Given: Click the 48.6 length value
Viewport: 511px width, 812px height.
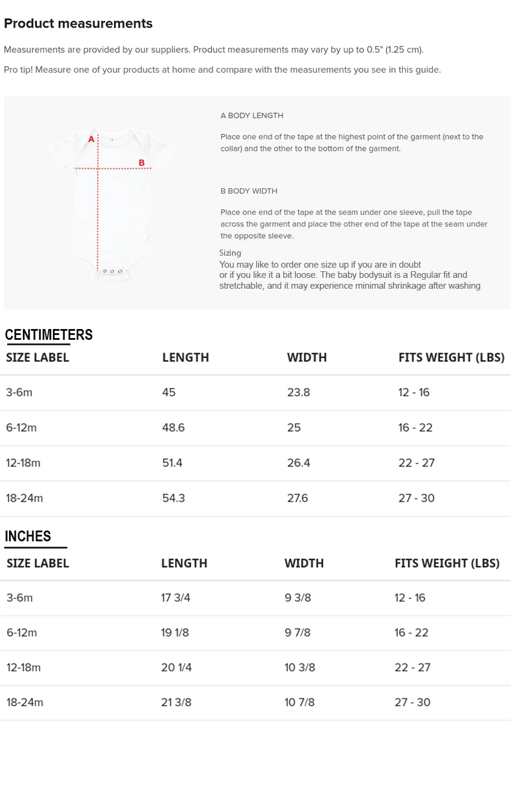Looking at the screenshot, I should (x=174, y=428).
